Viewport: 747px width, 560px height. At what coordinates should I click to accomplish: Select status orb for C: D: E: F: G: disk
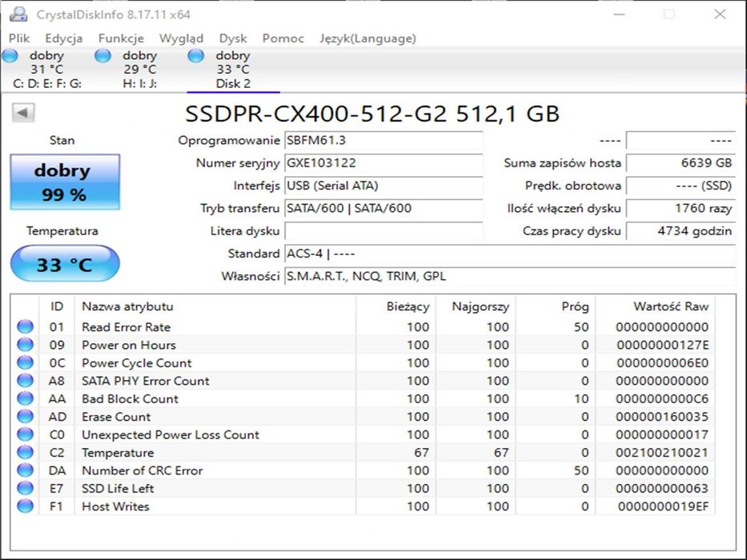10,56
